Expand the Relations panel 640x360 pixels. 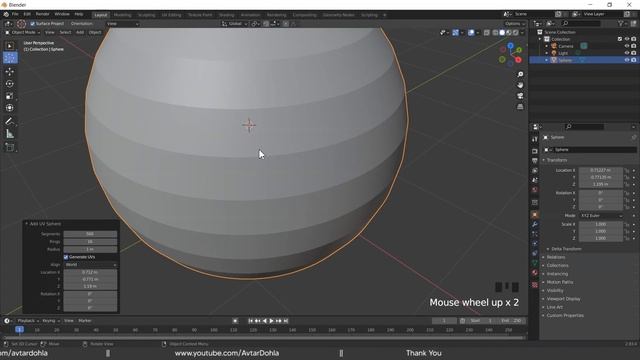556,257
